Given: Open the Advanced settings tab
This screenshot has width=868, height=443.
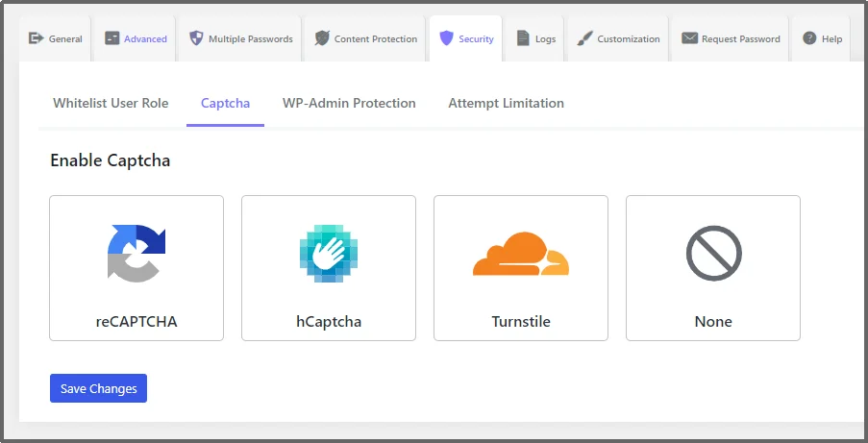Looking at the screenshot, I should pos(135,38).
